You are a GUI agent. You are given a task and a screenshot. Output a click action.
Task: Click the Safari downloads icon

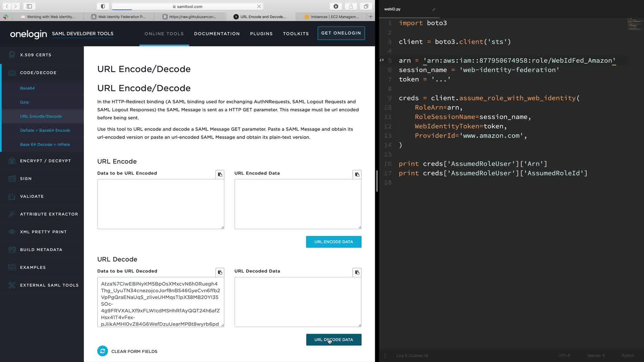(335, 6)
